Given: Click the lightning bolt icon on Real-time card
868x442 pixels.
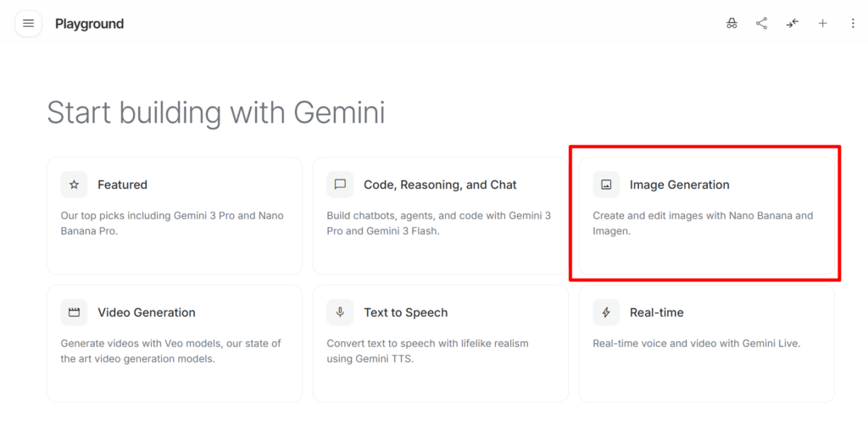Looking at the screenshot, I should pyautogui.click(x=606, y=312).
